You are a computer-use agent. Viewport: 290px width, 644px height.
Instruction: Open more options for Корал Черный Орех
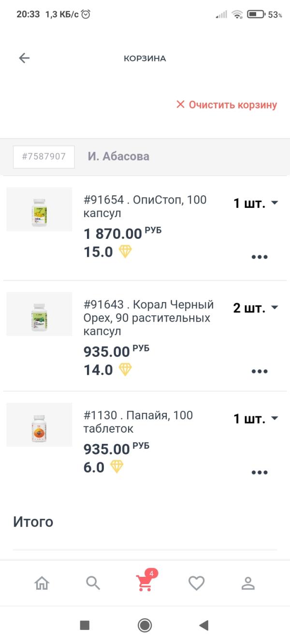260,371
